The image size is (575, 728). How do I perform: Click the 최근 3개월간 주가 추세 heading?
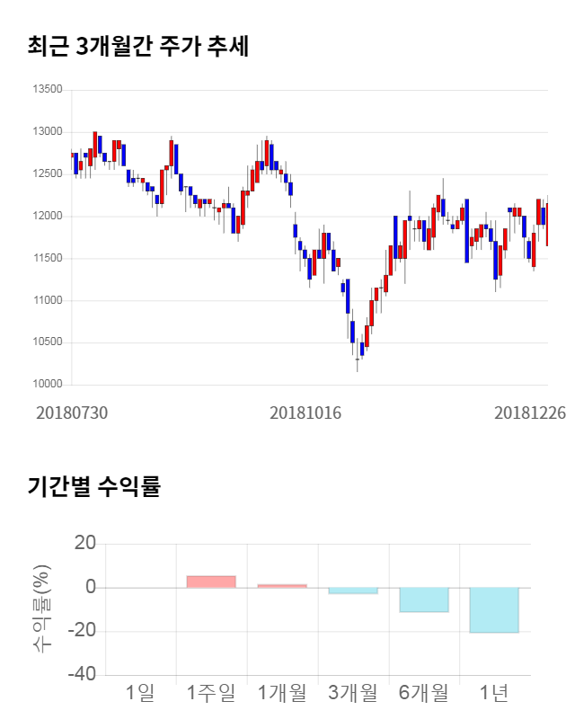[x=137, y=47]
